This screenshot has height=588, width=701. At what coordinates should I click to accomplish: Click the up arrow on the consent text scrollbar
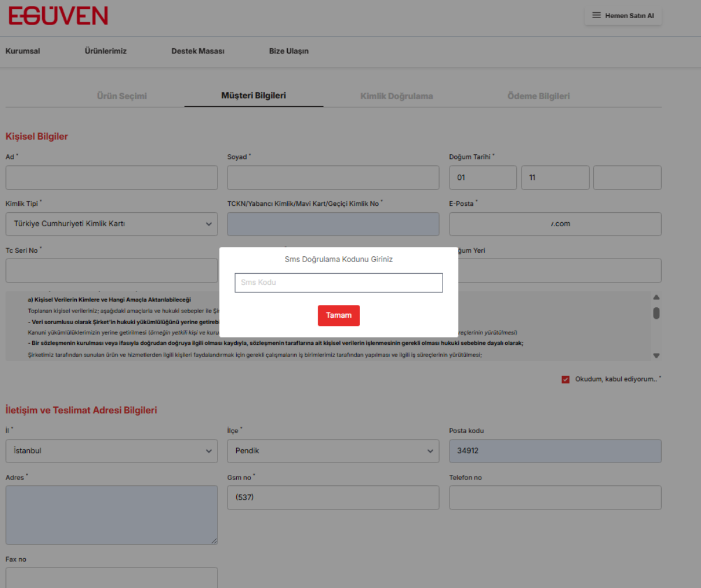click(656, 297)
